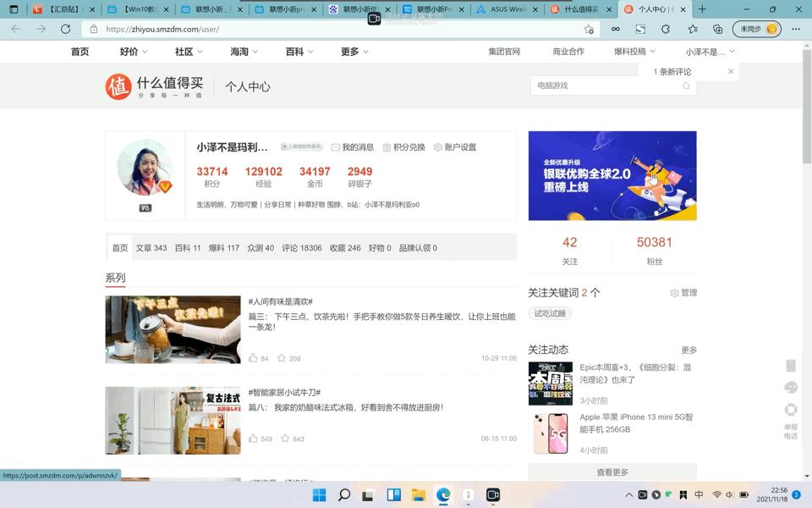Click the star favorite icon showing 843

click(x=285, y=439)
